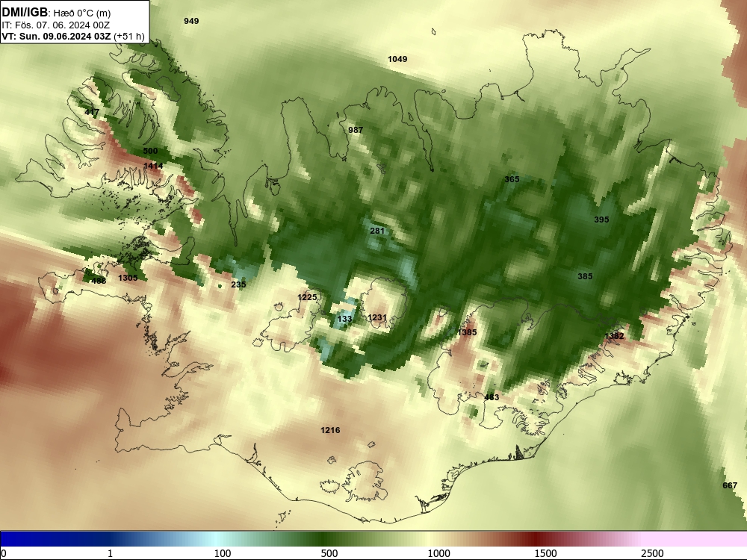
Task: Click the 2500 tick on the color scale
Action: pyautogui.click(x=652, y=553)
